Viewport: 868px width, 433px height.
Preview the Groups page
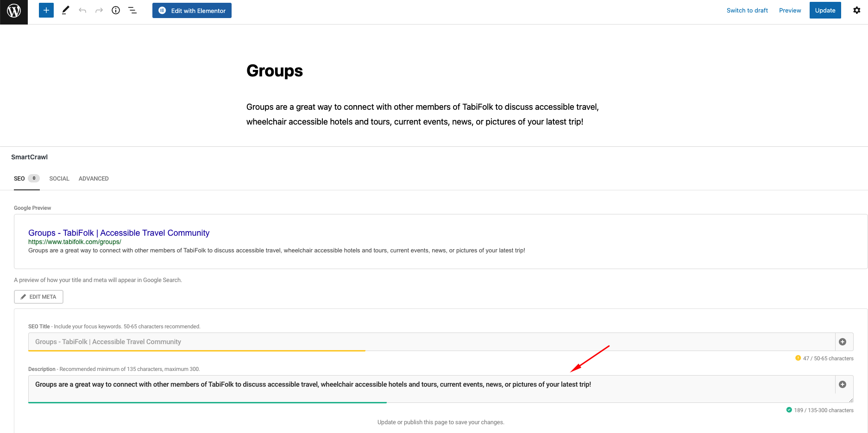click(x=790, y=10)
